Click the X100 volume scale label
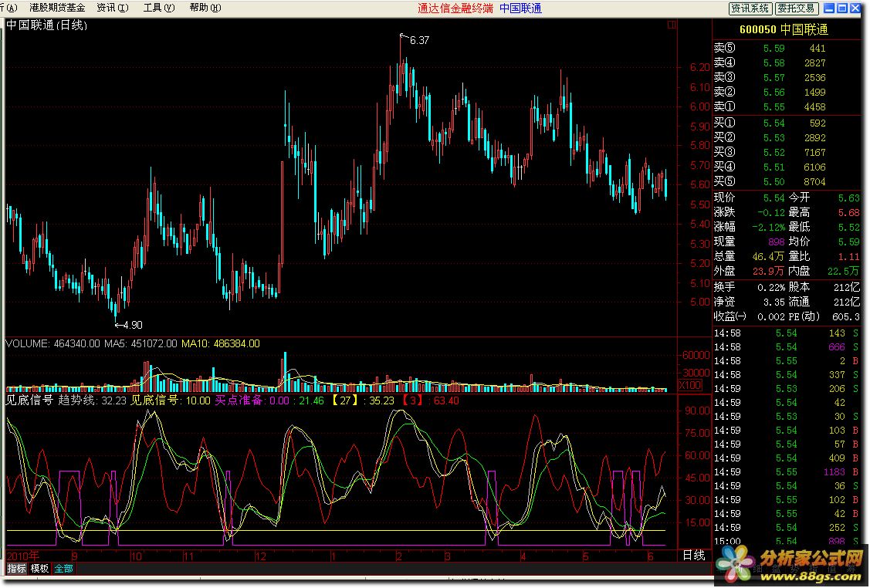Image resolution: width=870 pixels, height=588 pixels. tap(691, 385)
